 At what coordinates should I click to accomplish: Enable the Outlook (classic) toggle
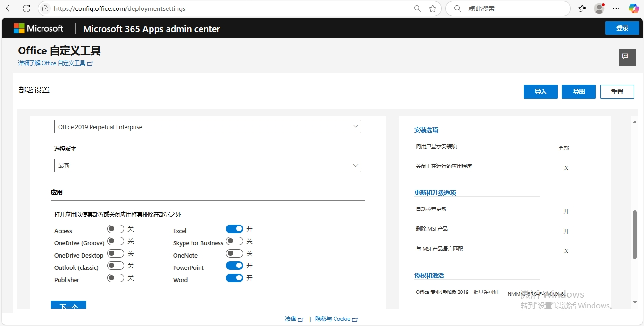(x=115, y=266)
